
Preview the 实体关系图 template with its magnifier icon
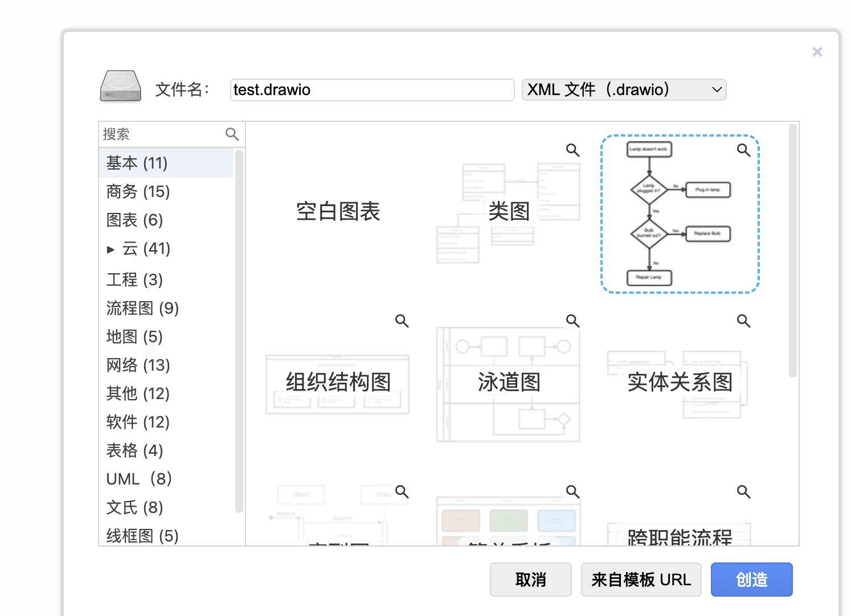(743, 321)
